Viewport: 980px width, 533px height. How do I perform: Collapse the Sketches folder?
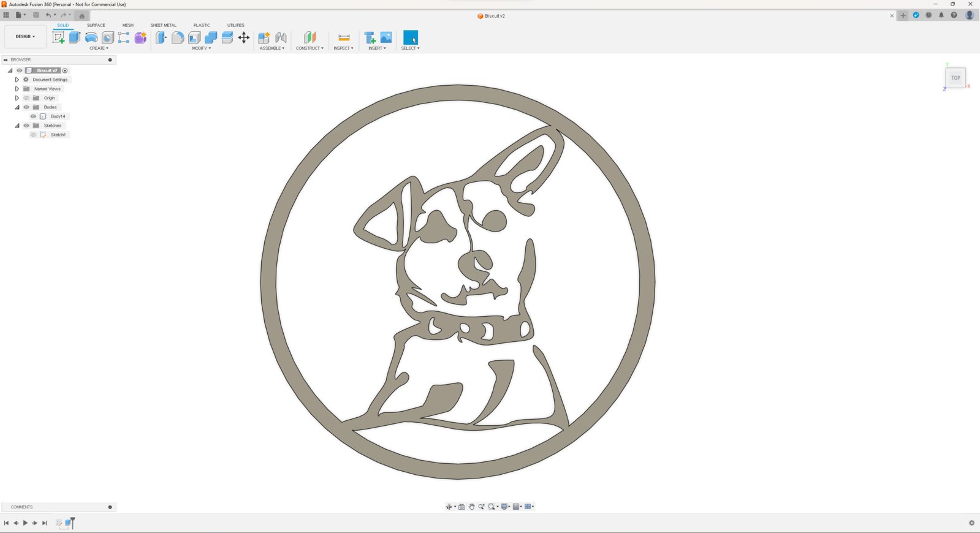point(17,126)
